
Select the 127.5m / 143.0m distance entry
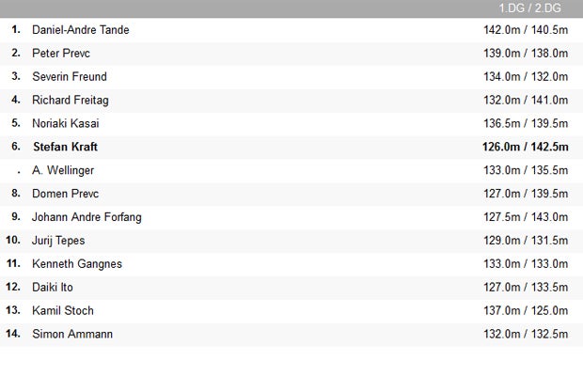tap(525, 217)
